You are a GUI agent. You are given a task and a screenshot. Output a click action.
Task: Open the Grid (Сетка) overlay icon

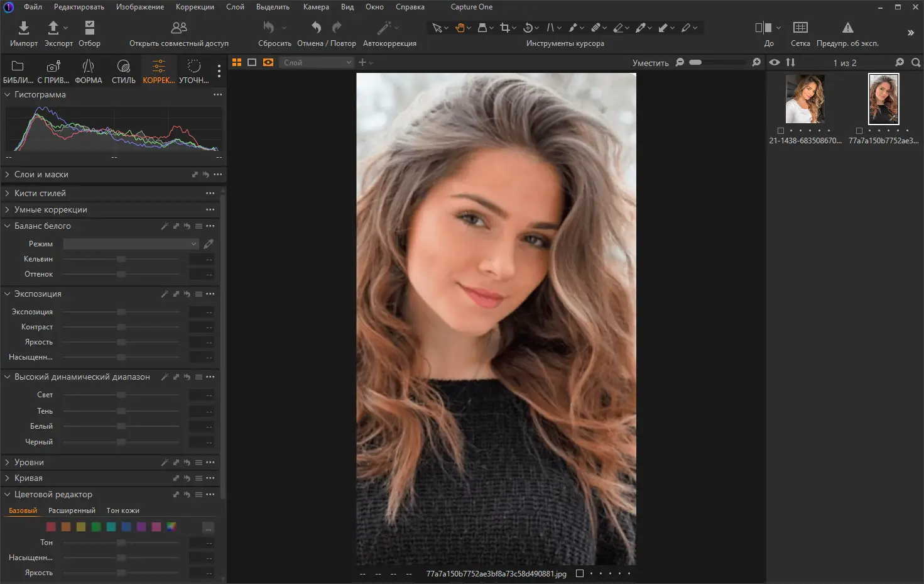click(800, 28)
